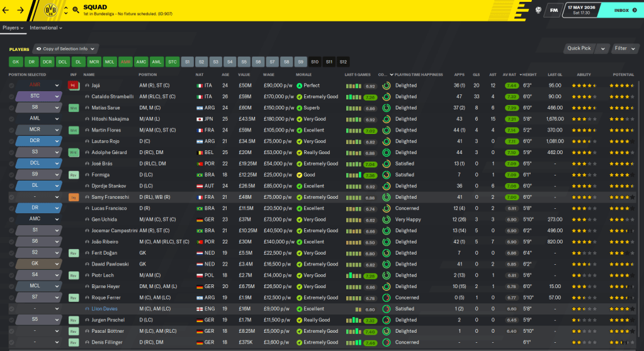Toggle the selection checkmark for Hitoshi Nakajima
Screen dimensions: 644x351
click(x=11, y=119)
